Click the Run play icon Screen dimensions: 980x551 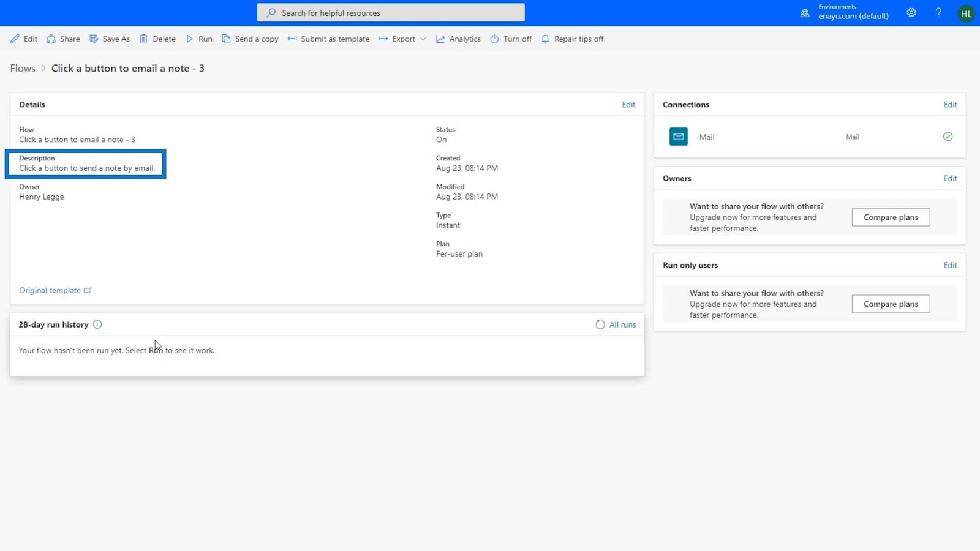(190, 39)
